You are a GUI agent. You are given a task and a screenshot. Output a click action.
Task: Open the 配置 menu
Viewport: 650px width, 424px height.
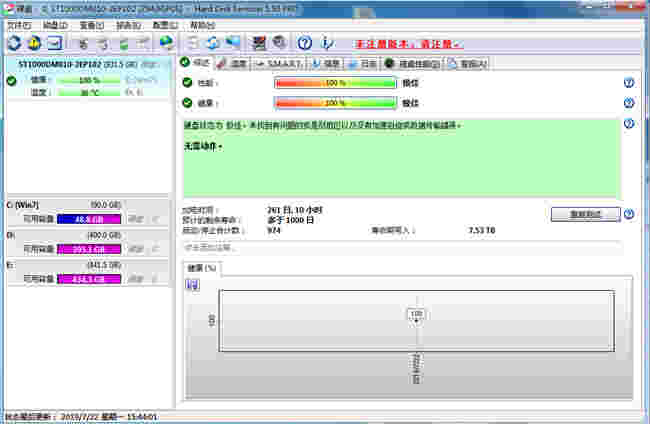(x=165, y=26)
